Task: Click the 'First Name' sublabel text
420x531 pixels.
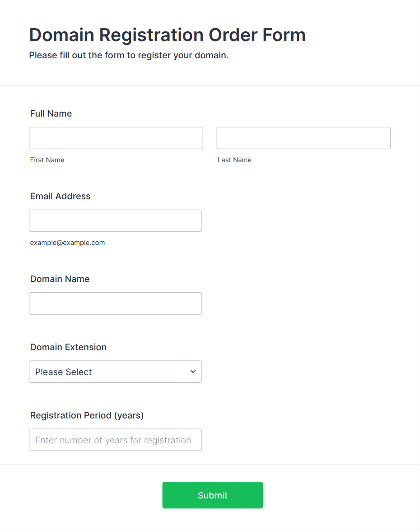Action: [x=47, y=160]
